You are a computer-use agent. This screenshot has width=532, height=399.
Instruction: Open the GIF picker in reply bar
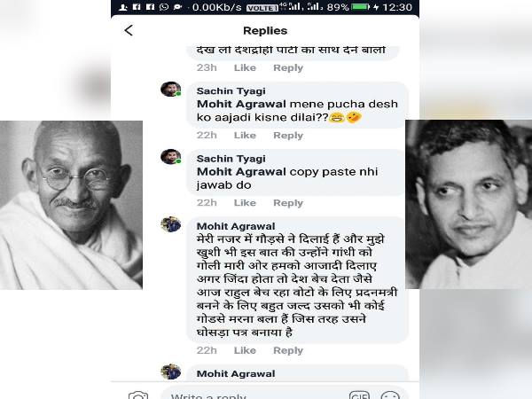click(359, 395)
